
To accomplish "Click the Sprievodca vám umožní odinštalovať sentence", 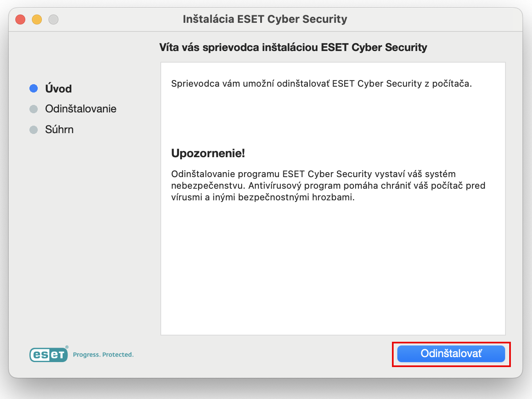I will pyautogui.click(x=321, y=84).
